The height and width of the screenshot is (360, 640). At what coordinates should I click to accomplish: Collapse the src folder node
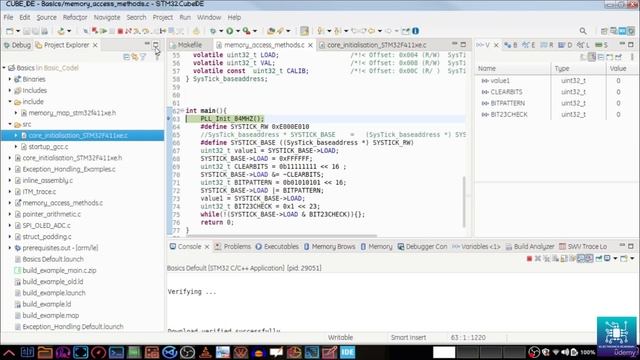tap(10, 124)
